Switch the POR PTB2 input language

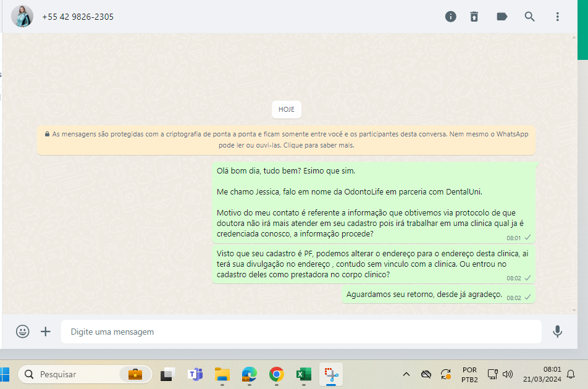469,374
